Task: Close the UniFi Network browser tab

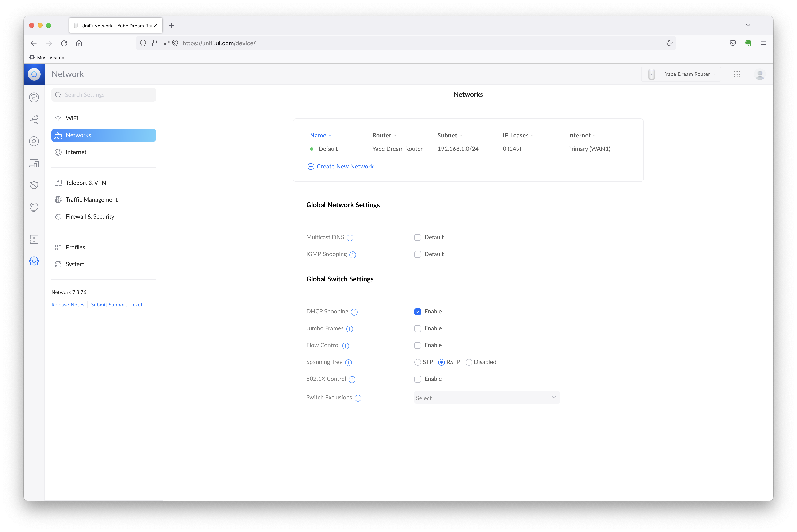Action: [x=155, y=26]
